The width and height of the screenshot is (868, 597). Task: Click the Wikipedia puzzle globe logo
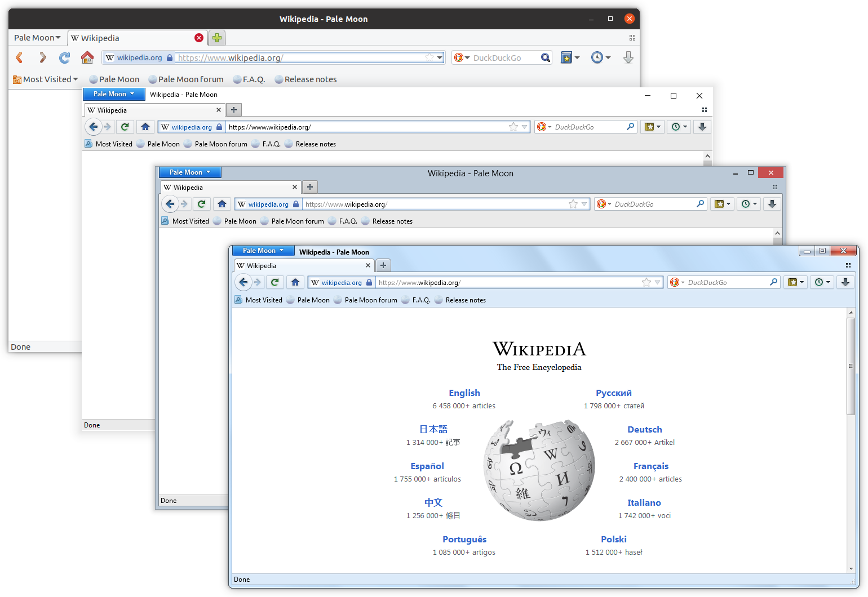pos(539,470)
